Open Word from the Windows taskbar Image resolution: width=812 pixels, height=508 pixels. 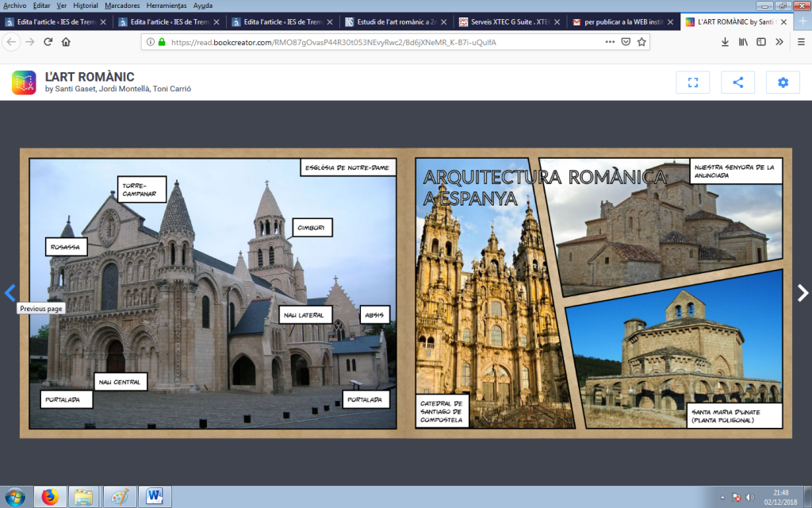click(155, 497)
